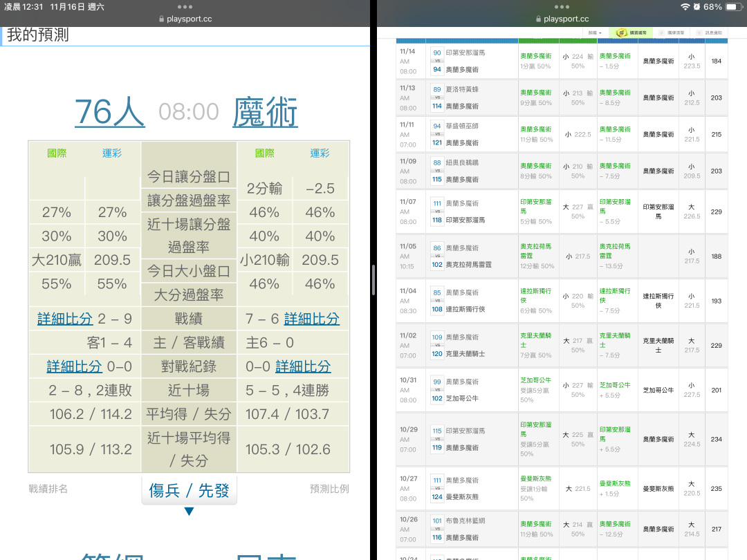Tap 大 226.5 cell in 11/07 row
The height and width of the screenshot is (560, 747).
(x=692, y=212)
